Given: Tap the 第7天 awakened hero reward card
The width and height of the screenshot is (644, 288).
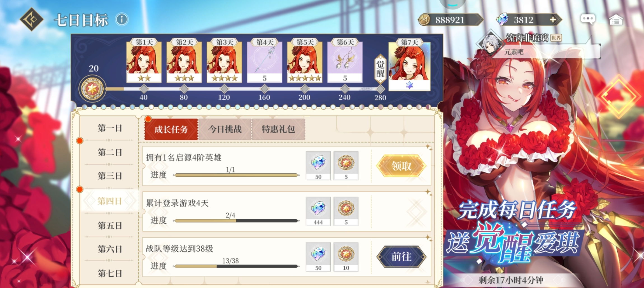Looking at the screenshot, I should tap(409, 64).
